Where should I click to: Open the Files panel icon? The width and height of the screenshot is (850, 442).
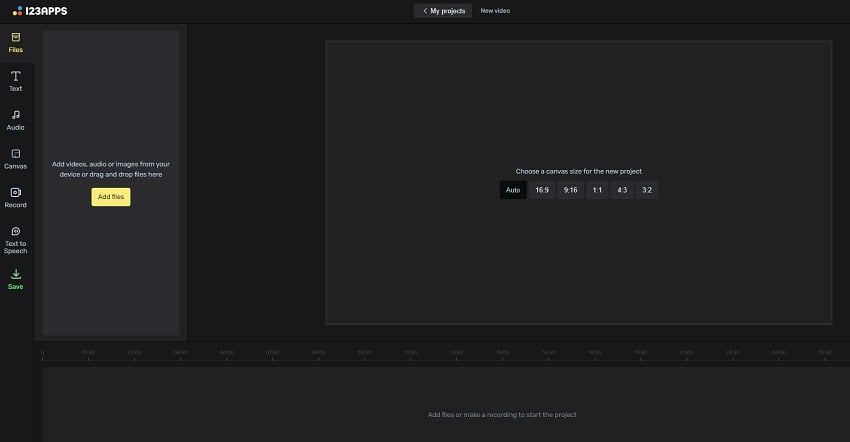(x=16, y=37)
